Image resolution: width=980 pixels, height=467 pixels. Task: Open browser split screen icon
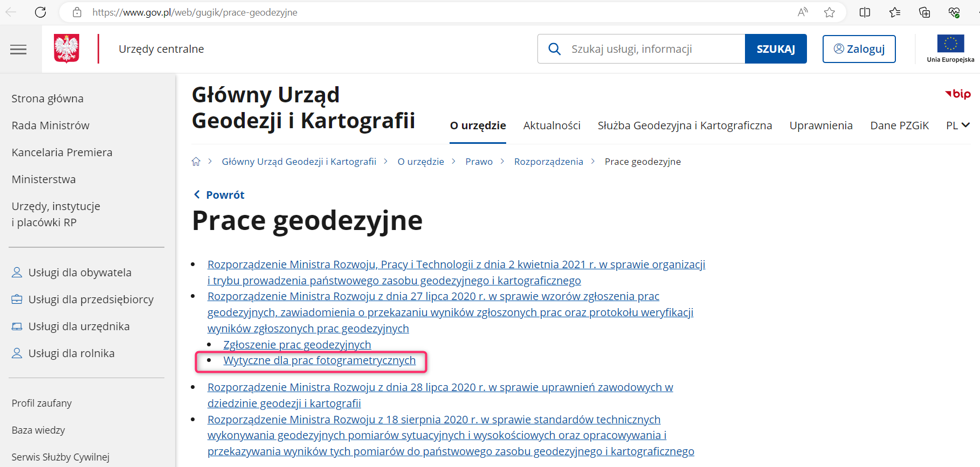click(865, 12)
